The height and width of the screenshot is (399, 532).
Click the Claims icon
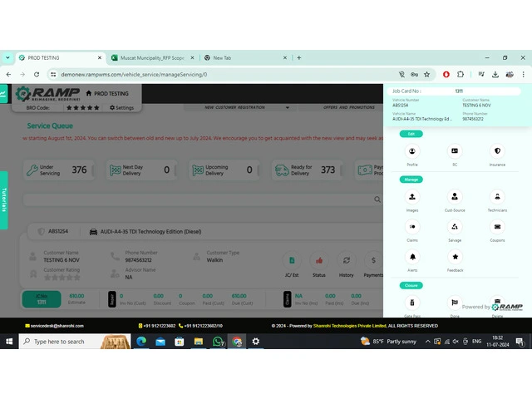pyautogui.click(x=412, y=227)
